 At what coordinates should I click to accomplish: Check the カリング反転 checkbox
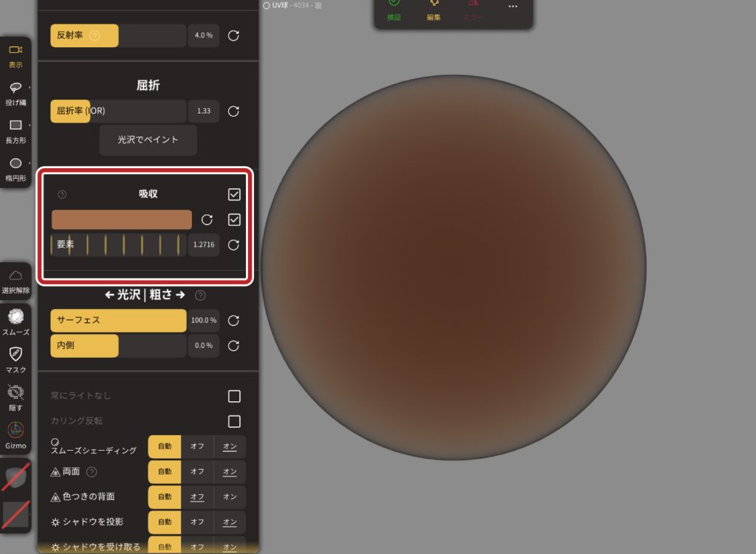pyautogui.click(x=234, y=421)
